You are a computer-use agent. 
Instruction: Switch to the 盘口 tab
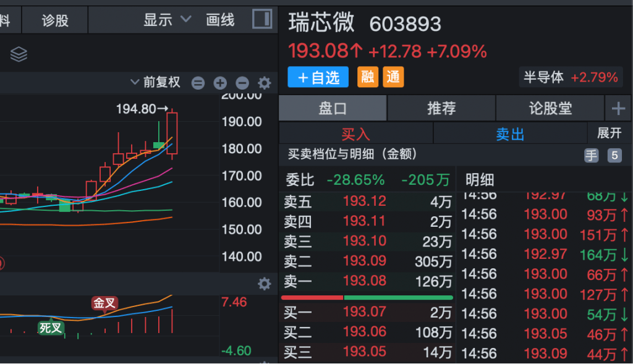(x=333, y=108)
